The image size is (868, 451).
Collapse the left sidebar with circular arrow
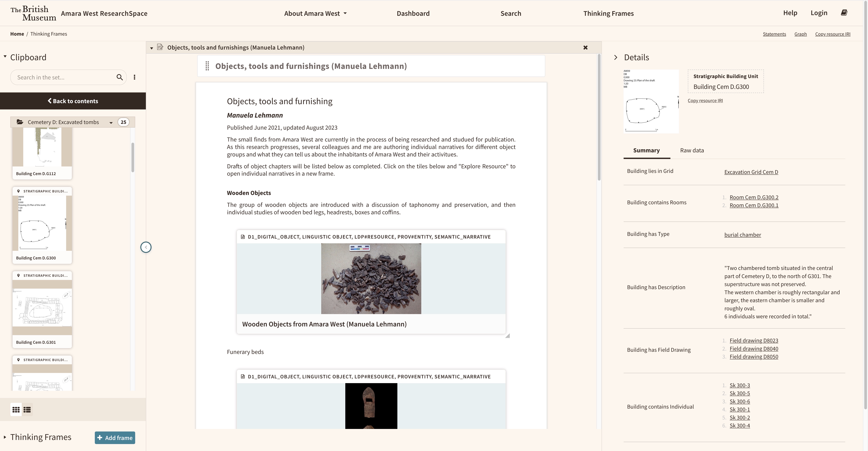146,247
